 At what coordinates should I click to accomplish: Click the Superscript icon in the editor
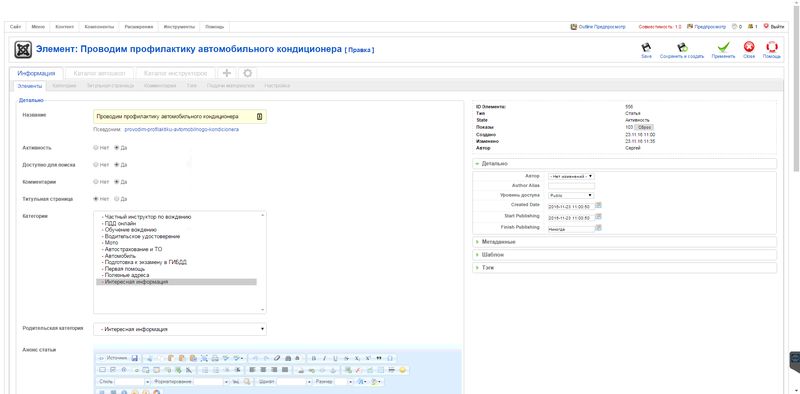click(x=368, y=358)
